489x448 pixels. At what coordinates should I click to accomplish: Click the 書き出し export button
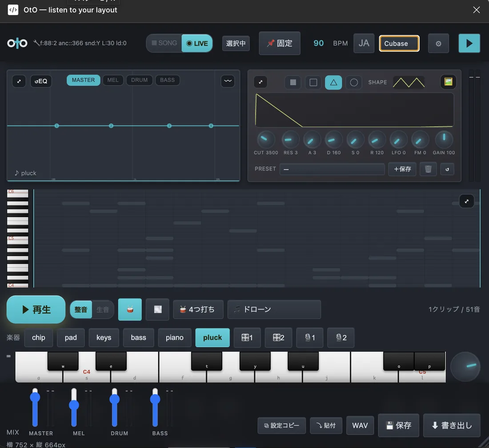452,425
